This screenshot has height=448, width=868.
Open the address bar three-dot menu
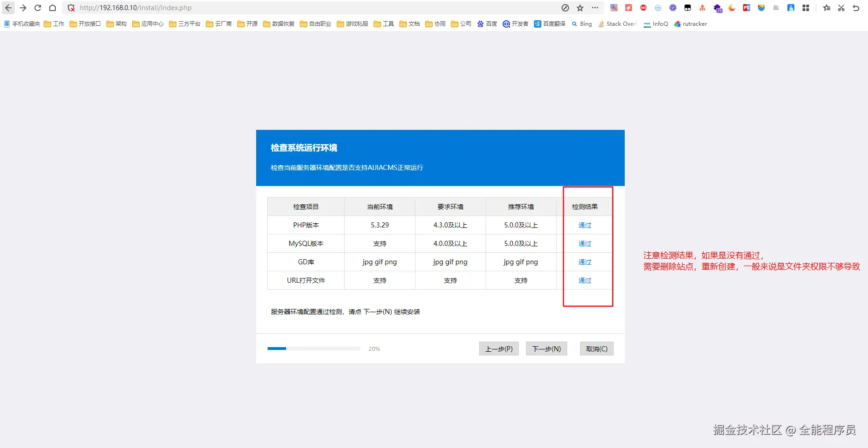[595, 8]
